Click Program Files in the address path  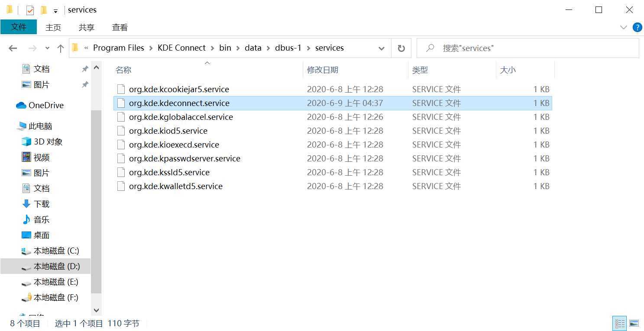pyautogui.click(x=118, y=48)
